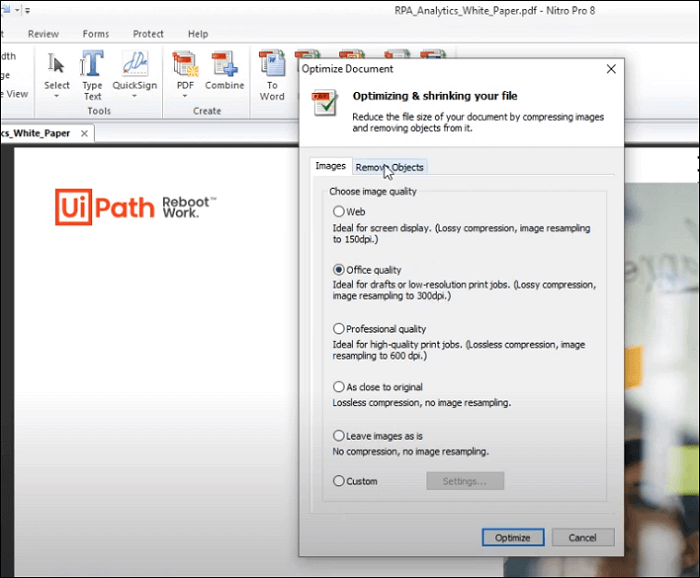This screenshot has height=578, width=700.
Task: Click the 'Reboot Work.' text on page
Action: tap(189, 207)
